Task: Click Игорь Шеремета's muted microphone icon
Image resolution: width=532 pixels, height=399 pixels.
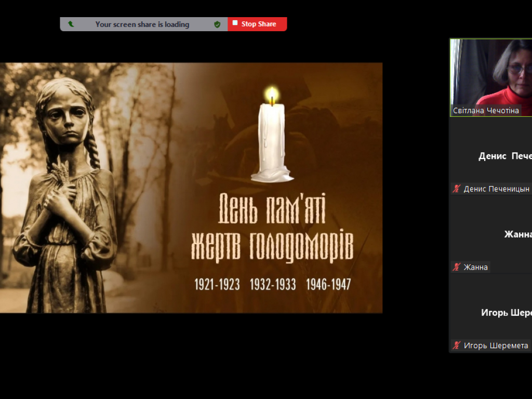Action: click(457, 345)
